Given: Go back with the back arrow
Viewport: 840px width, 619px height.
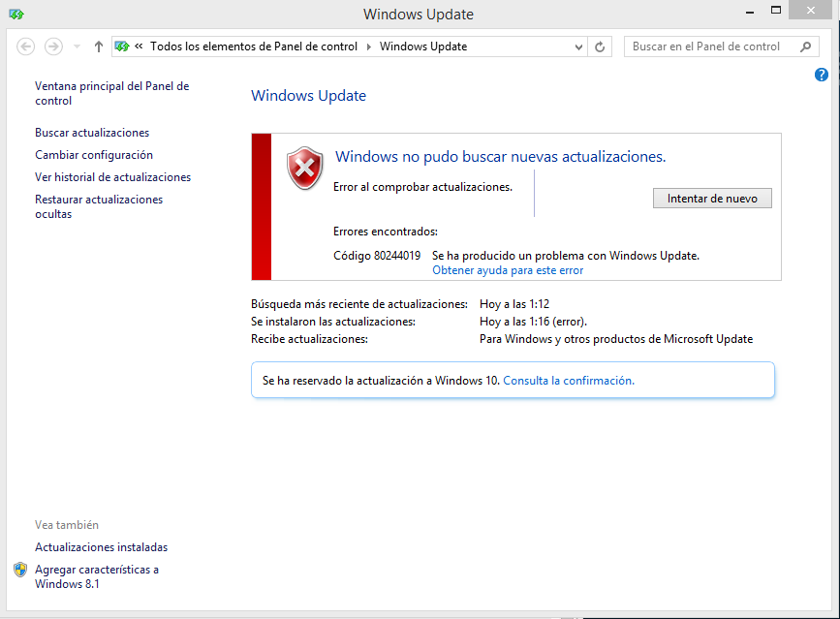Looking at the screenshot, I should point(26,46).
